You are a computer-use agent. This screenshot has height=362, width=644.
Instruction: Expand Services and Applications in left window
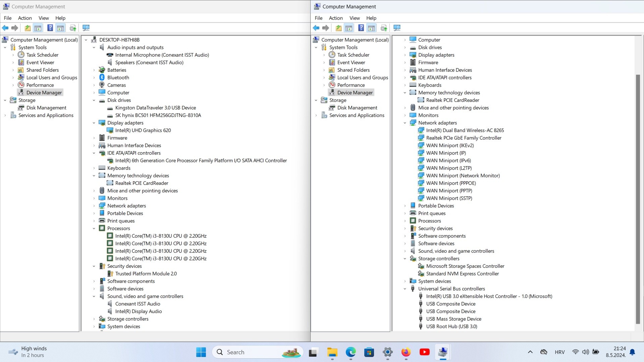click(5, 115)
